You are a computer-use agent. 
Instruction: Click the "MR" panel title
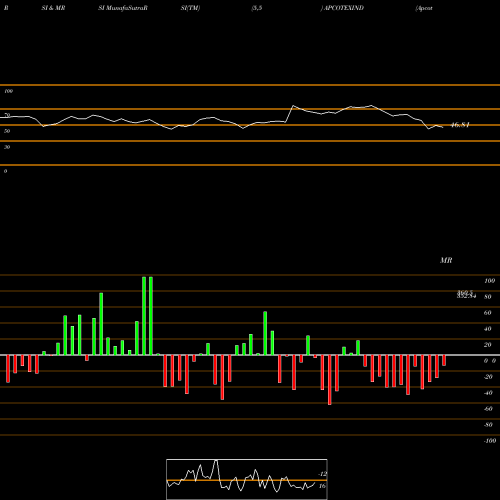[x=446, y=260]
